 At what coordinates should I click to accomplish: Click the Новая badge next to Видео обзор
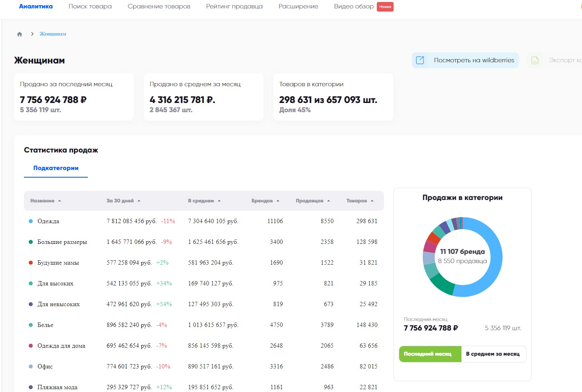pyautogui.click(x=385, y=7)
